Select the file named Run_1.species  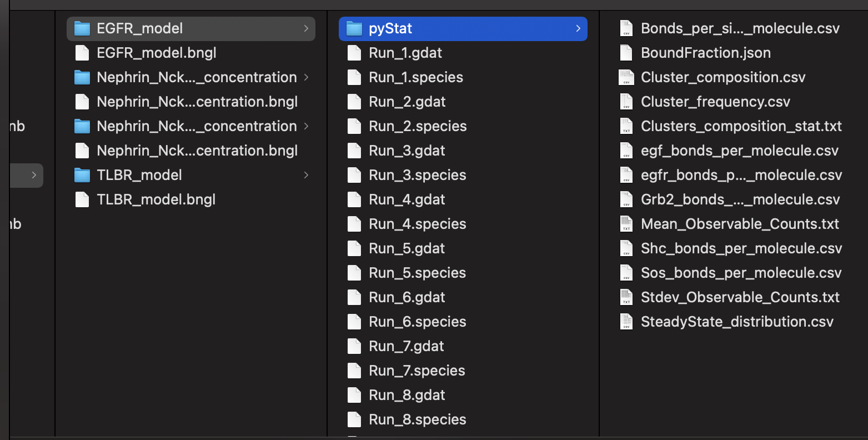pyautogui.click(x=416, y=77)
